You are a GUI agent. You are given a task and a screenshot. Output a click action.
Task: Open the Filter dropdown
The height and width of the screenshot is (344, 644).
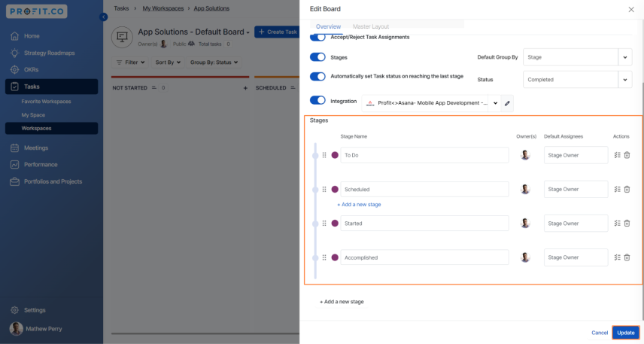(x=131, y=62)
